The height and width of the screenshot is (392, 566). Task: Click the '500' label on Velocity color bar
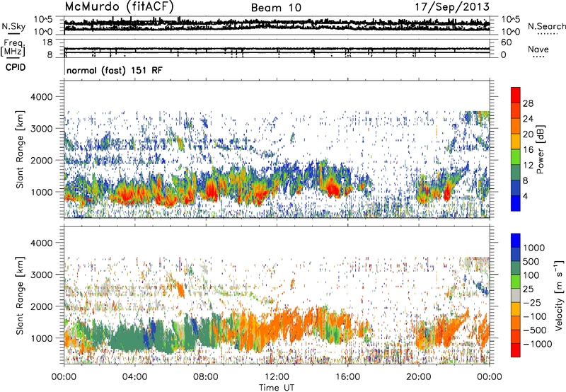(x=532, y=262)
